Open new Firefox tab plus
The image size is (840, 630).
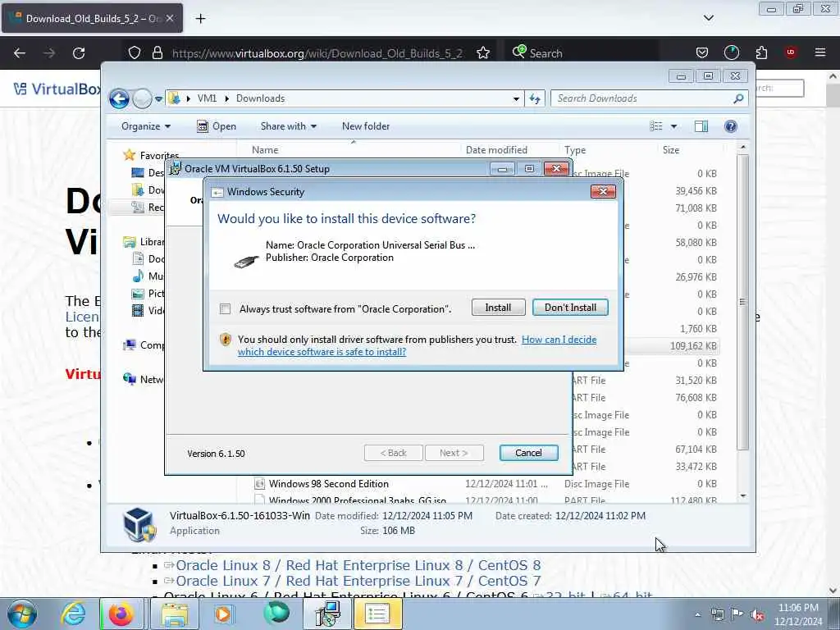point(200,18)
